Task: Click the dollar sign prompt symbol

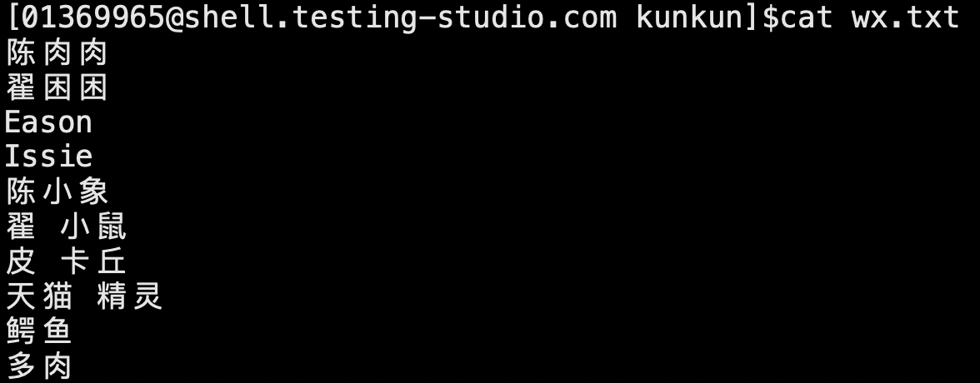Action: (x=771, y=17)
